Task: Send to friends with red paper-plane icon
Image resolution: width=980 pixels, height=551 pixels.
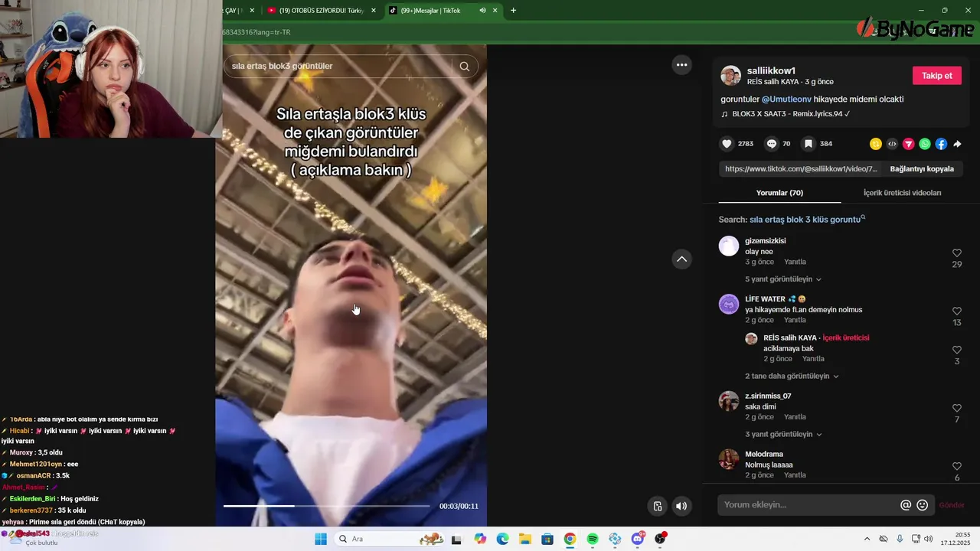Action: click(x=909, y=144)
